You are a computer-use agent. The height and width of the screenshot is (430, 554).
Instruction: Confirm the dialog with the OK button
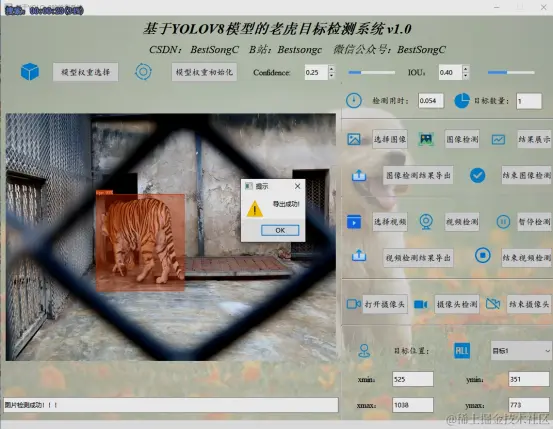coord(280,230)
